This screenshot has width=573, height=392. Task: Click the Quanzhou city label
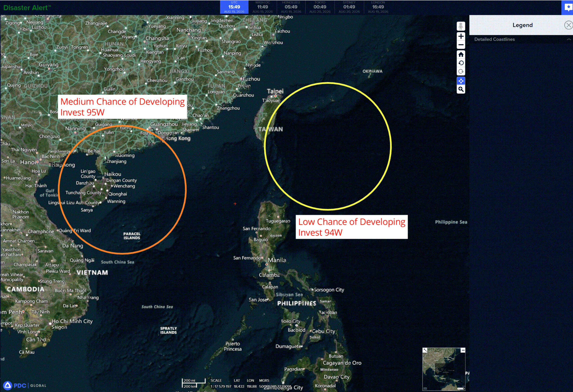[243, 95]
